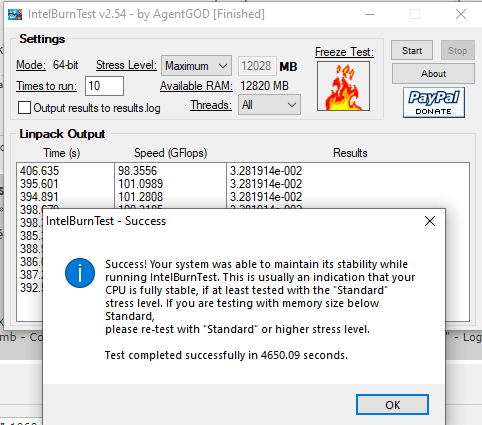Open the Stress Level Maximum dropdown
This screenshot has width=482, height=425.
[196, 66]
